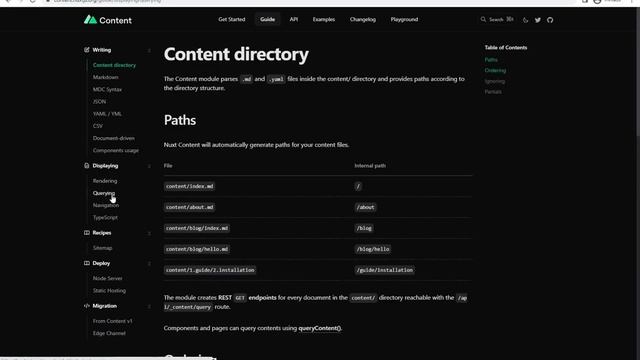Open Rendering sidebar link
The height and width of the screenshot is (360, 640).
coord(104,181)
